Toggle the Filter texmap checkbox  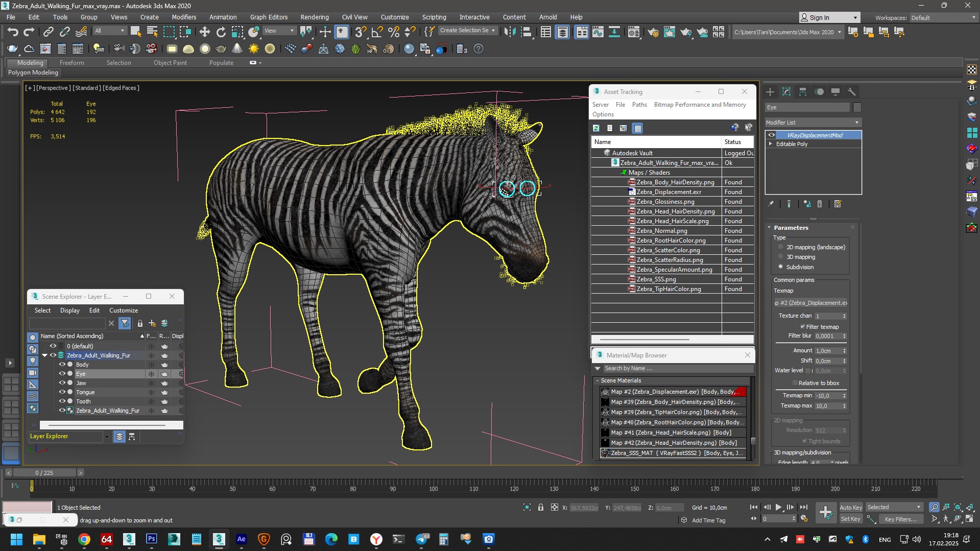point(803,327)
